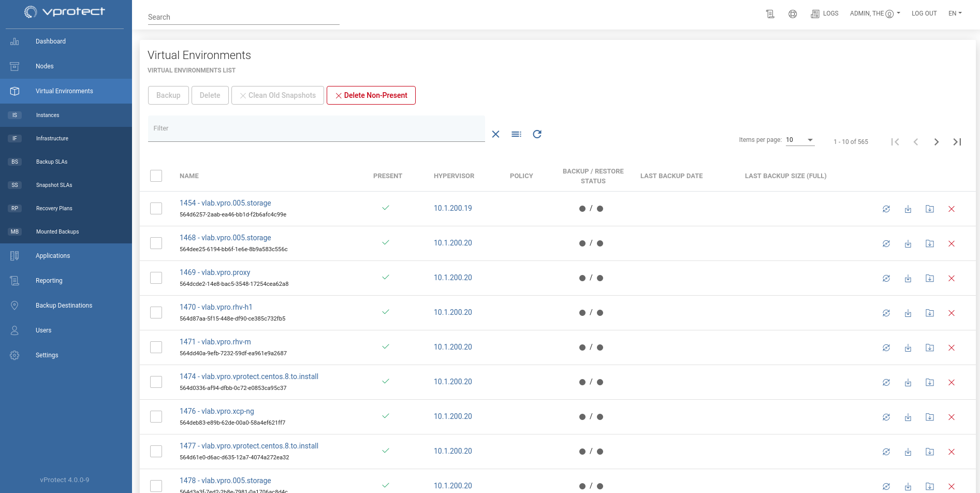
Task: Open the help lifebuoy icon
Action: point(793,14)
